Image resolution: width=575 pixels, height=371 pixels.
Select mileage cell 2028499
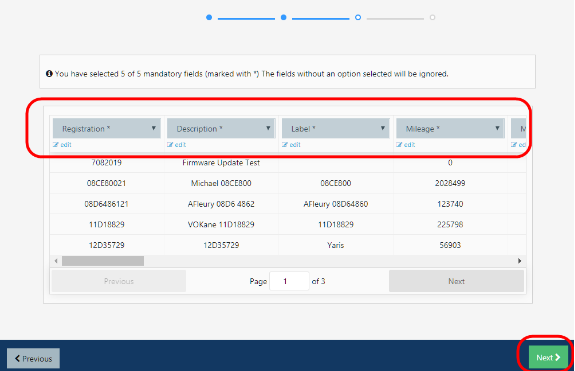(x=450, y=183)
